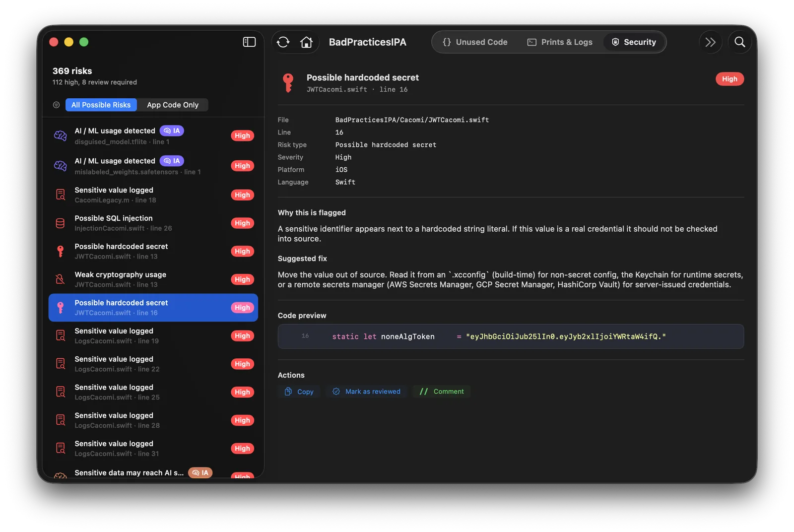794x532 pixels.
Task: Click brain icon of disguised_model.tflite risk
Action: [x=60, y=135]
